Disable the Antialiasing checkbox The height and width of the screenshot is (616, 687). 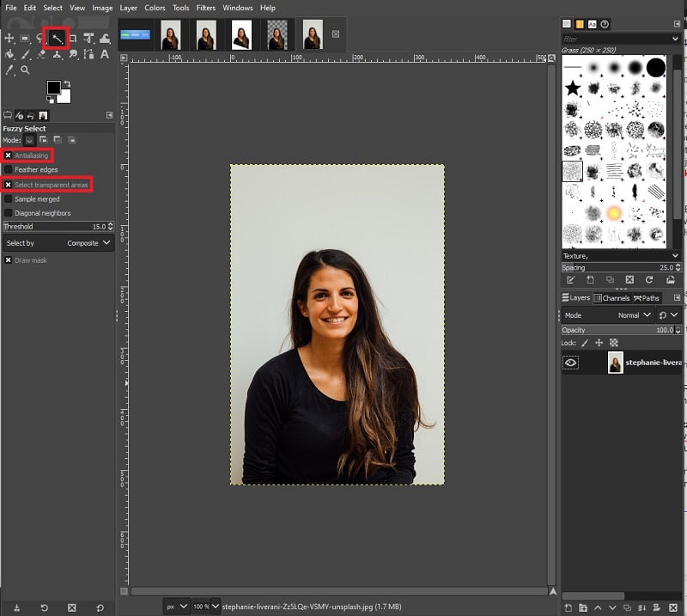pyautogui.click(x=9, y=156)
